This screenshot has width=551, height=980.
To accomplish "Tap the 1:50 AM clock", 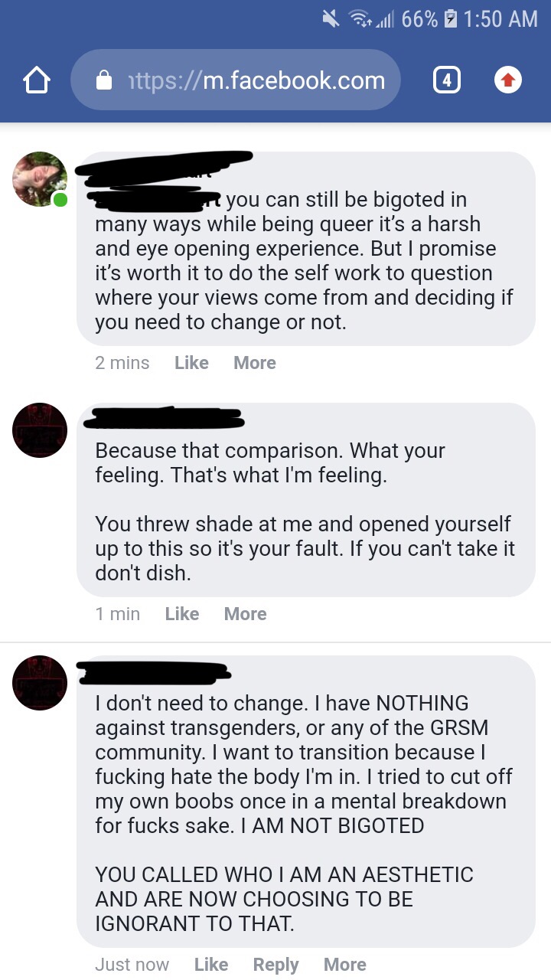I will (501, 19).
